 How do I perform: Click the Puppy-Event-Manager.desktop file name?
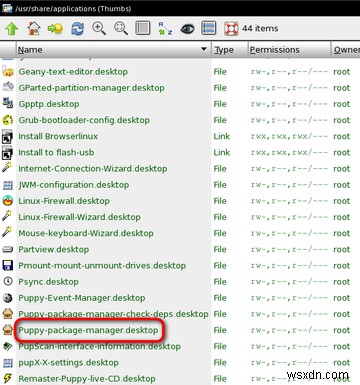point(82,298)
